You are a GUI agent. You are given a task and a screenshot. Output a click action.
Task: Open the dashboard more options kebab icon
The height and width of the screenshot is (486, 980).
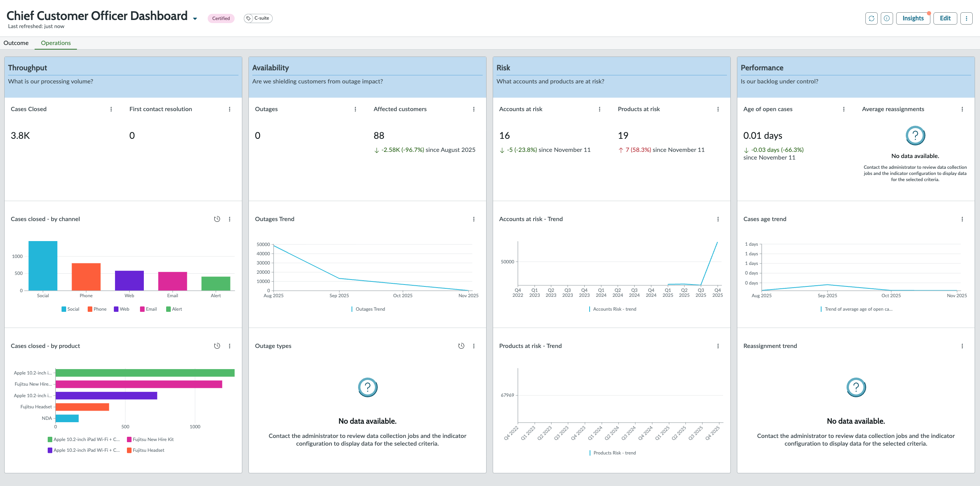pos(967,18)
